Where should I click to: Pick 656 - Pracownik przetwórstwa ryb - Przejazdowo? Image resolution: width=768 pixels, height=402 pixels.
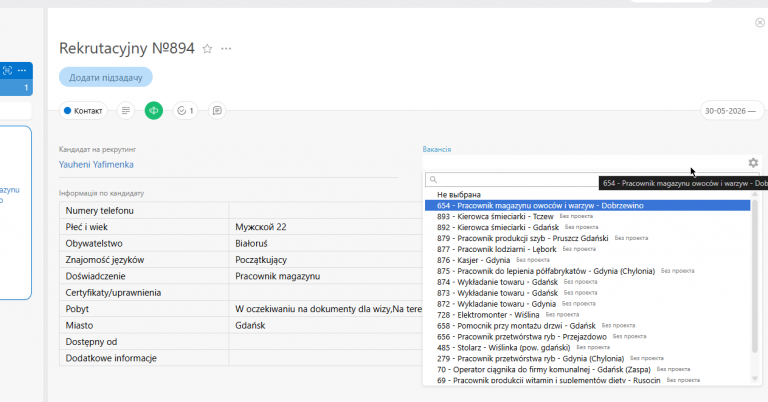pyautogui.click(x=588, y=337)
